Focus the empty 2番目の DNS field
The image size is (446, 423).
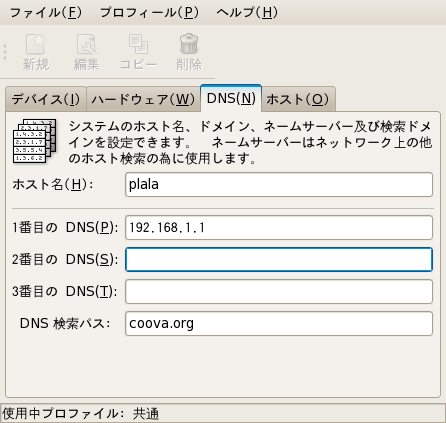pyautogui.click(x=279, y=259)
